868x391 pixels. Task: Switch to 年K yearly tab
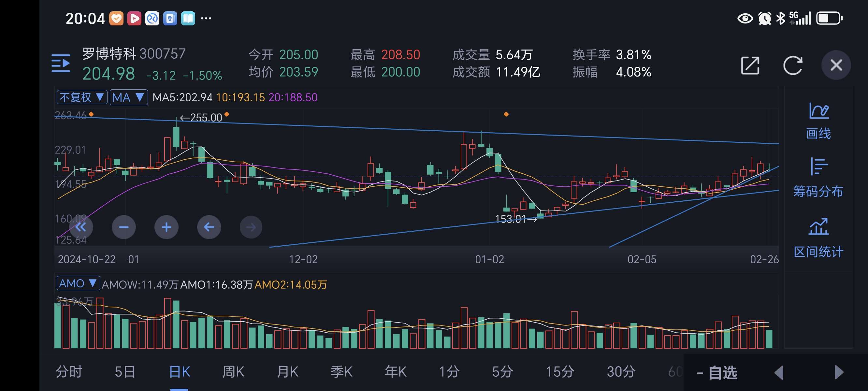pos(396,372)
